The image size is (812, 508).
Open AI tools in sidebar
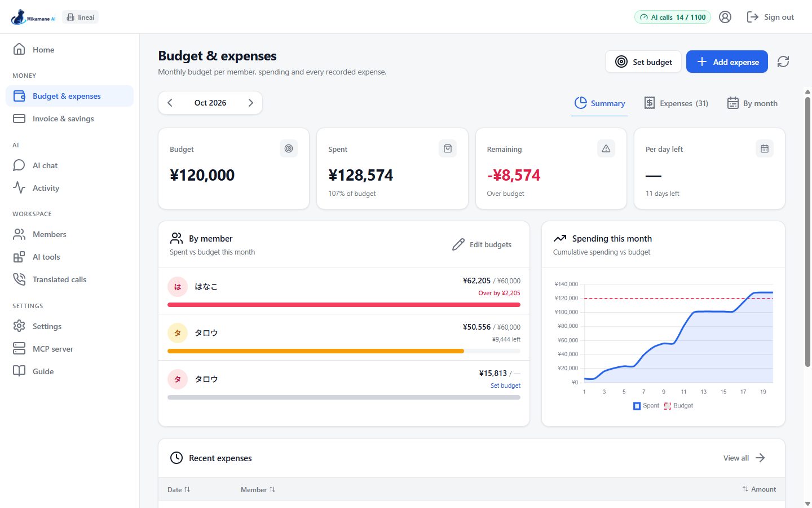(x=69, y=257)
